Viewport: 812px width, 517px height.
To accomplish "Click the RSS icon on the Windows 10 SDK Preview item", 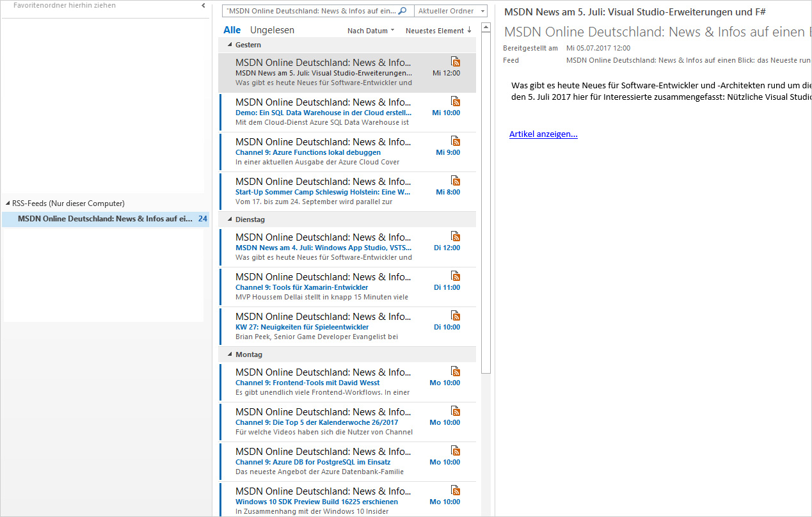I will coord(456,490).
